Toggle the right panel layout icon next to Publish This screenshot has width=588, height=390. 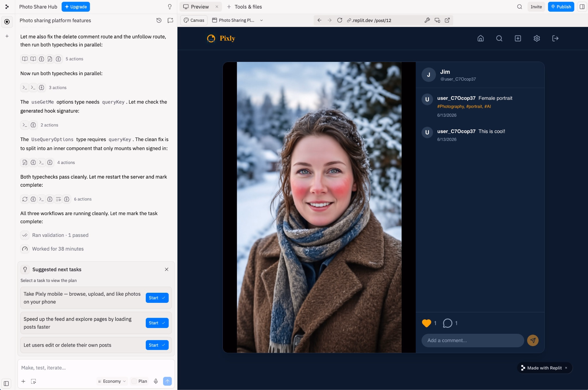coord(582,7)
